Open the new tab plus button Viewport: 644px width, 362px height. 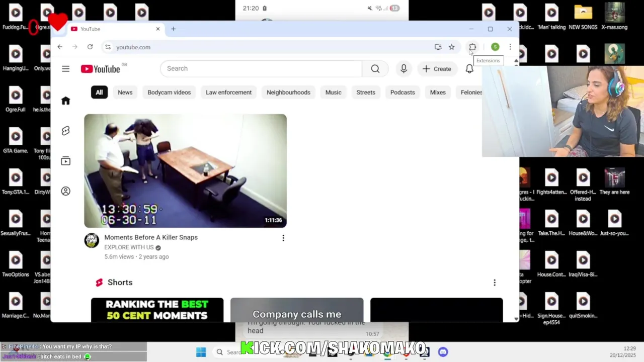coord(173,29)
